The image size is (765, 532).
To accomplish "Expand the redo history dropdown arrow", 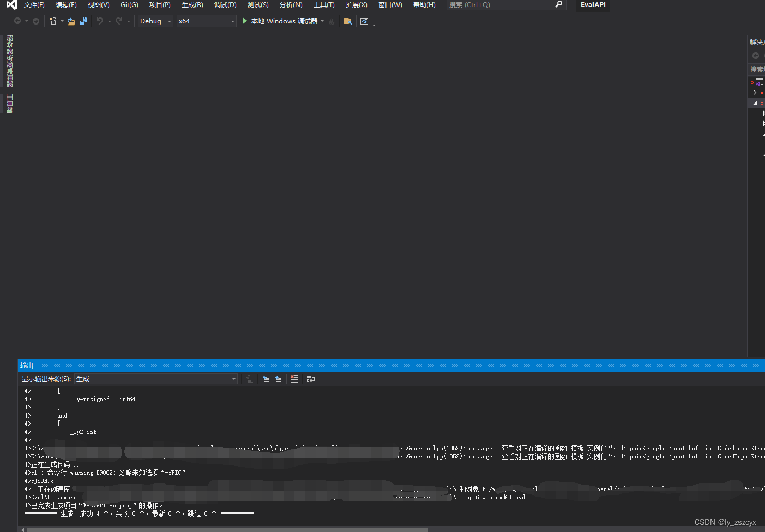I will pyautogui.click(x=128, y=21).
